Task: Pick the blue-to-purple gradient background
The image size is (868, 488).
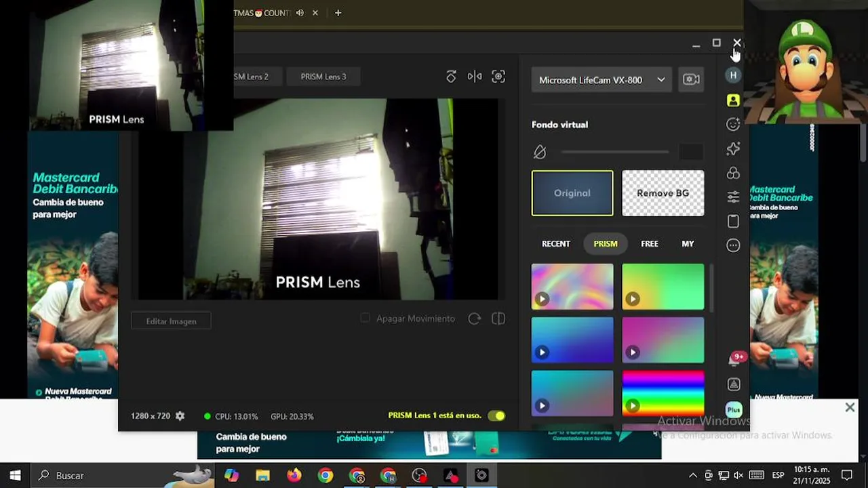Action: click(572, 340)
